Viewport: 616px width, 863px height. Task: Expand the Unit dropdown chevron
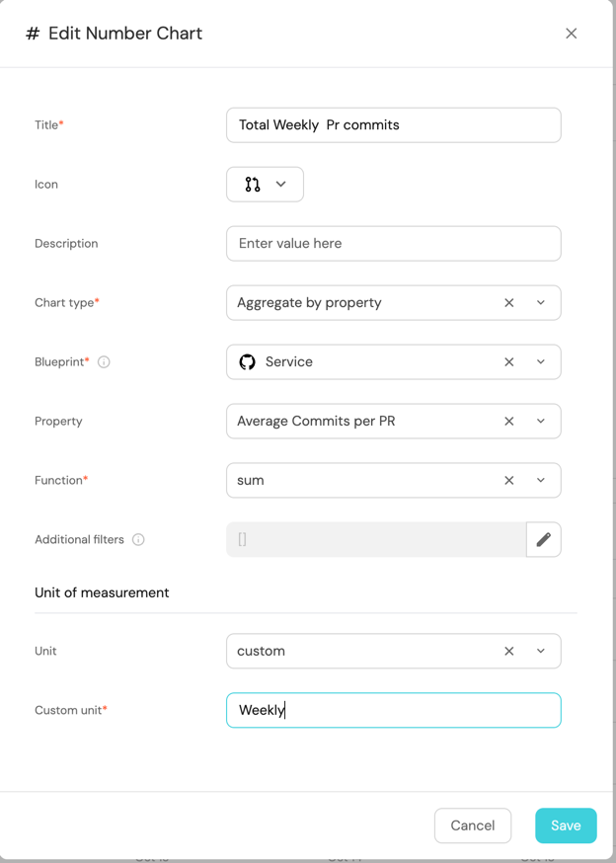[x=541, y=652]
